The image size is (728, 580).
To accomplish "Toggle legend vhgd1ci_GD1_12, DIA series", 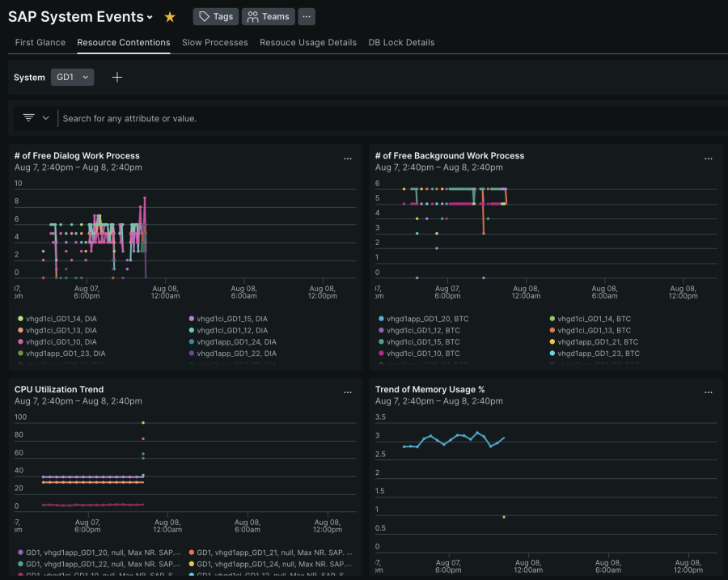I will pos(228,330).
